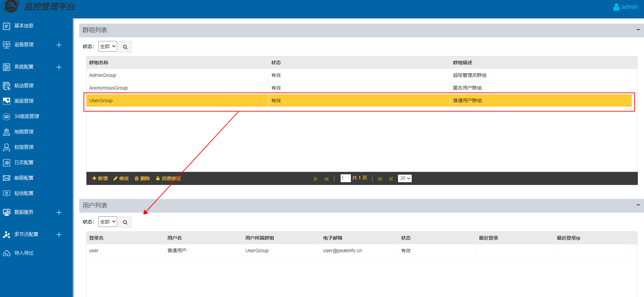Open 日志配置 menu item
This screenshot has height=297, width=644.
point(24,162)
